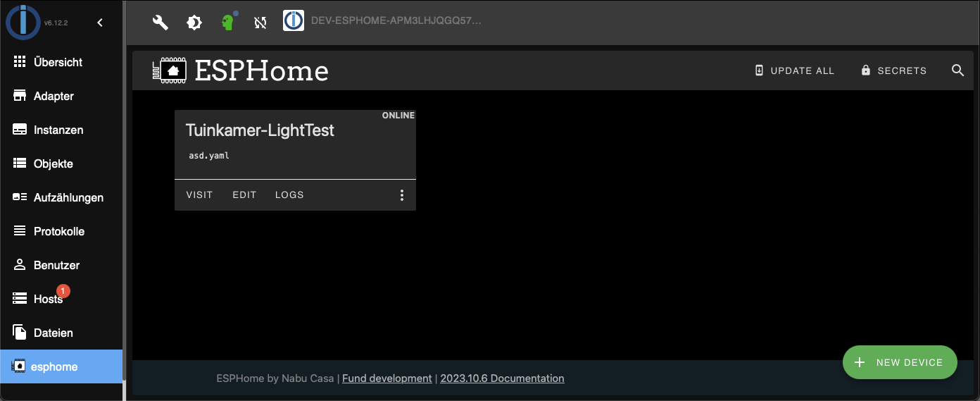Click the ESPHome dashboard title
This screenshot has width=980, height=401.
[262, 70]
